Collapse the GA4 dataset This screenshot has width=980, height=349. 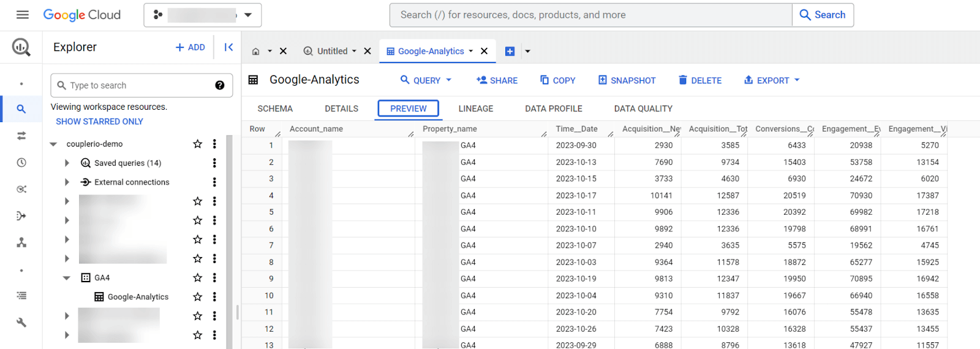67,278
